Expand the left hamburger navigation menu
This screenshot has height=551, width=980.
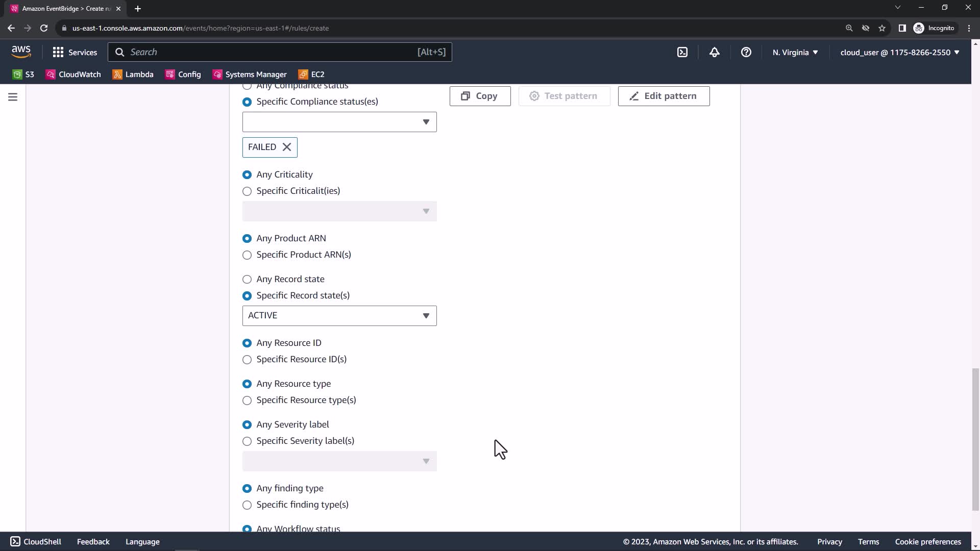tap(13, 97)
